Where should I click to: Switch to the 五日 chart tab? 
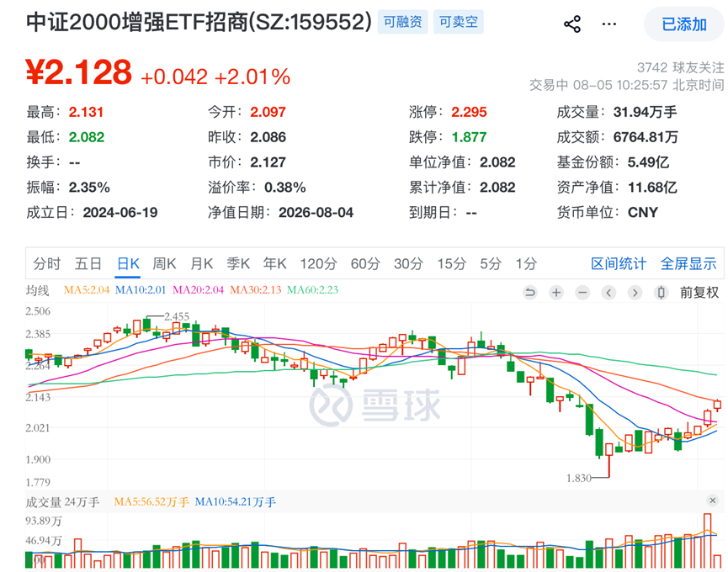pyautogui.click(x=88, y=263)
